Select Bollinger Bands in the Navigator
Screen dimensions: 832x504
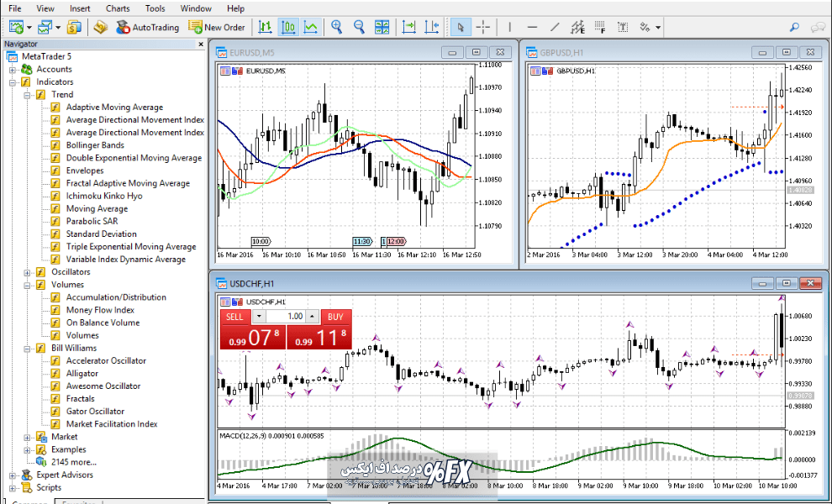[95, 145]
